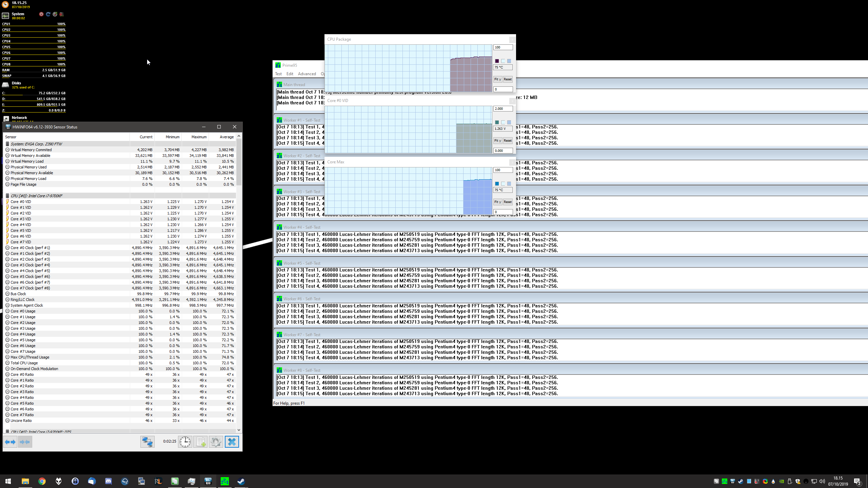Viewport: 868px width, 488px height.
Task: Open Prime95 Advanced menu
Action: [x=307, y=74]
